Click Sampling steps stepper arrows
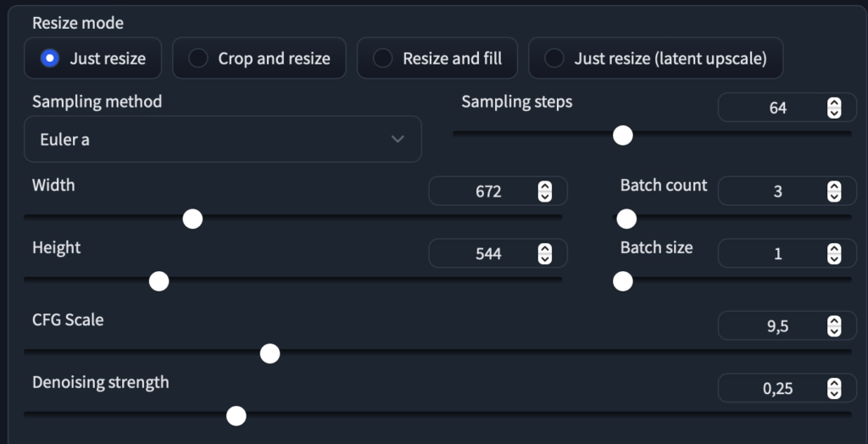 click(x=834, y=108)
